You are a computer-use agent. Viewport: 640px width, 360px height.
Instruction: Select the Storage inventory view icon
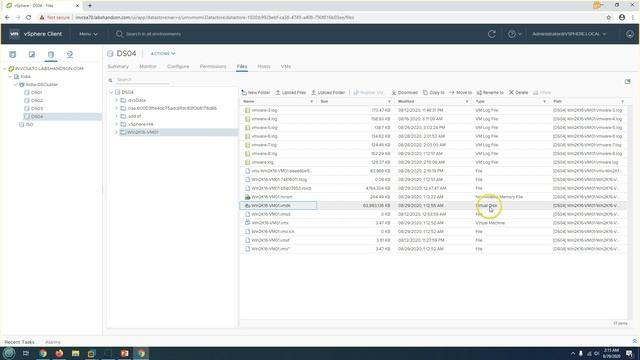51,54
